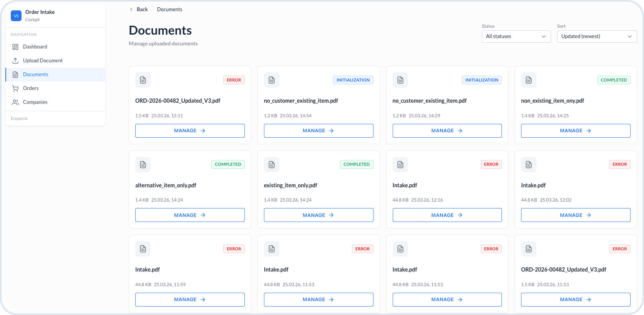Click ERROR badge on Intake.pdf 12:16
The width and height of the screenshot is (644, 315).
491,164
